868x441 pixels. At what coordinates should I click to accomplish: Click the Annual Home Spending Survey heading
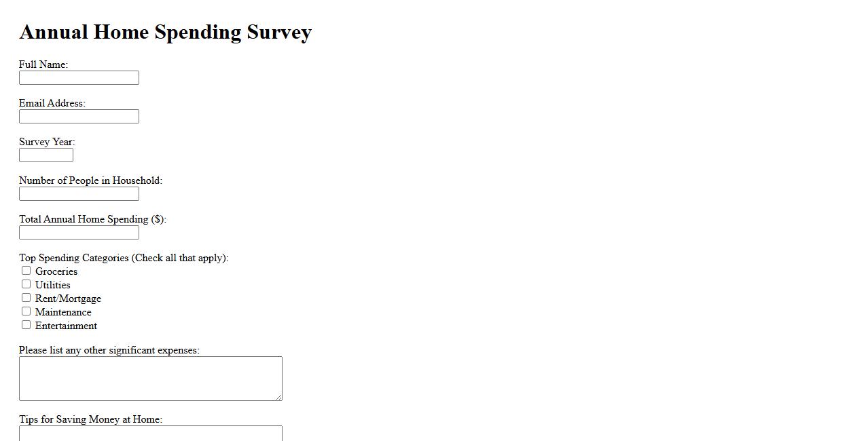tap(165, 32)
